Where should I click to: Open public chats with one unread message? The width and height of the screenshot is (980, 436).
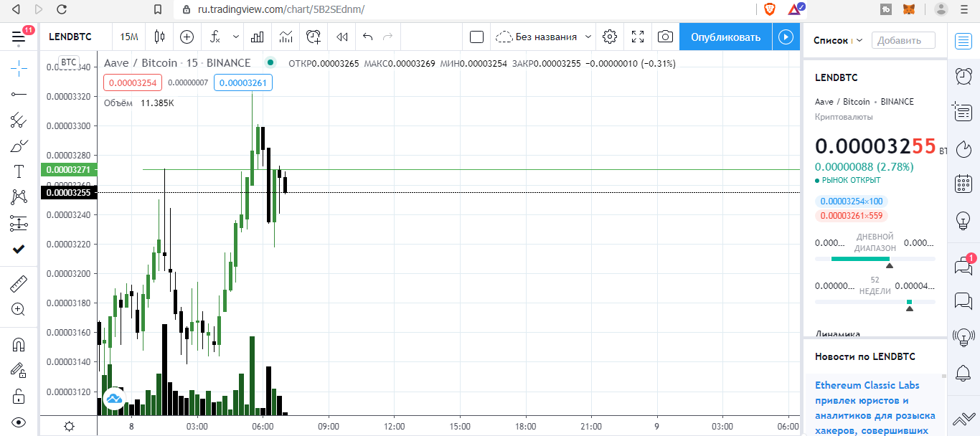(x=963, y=265)
